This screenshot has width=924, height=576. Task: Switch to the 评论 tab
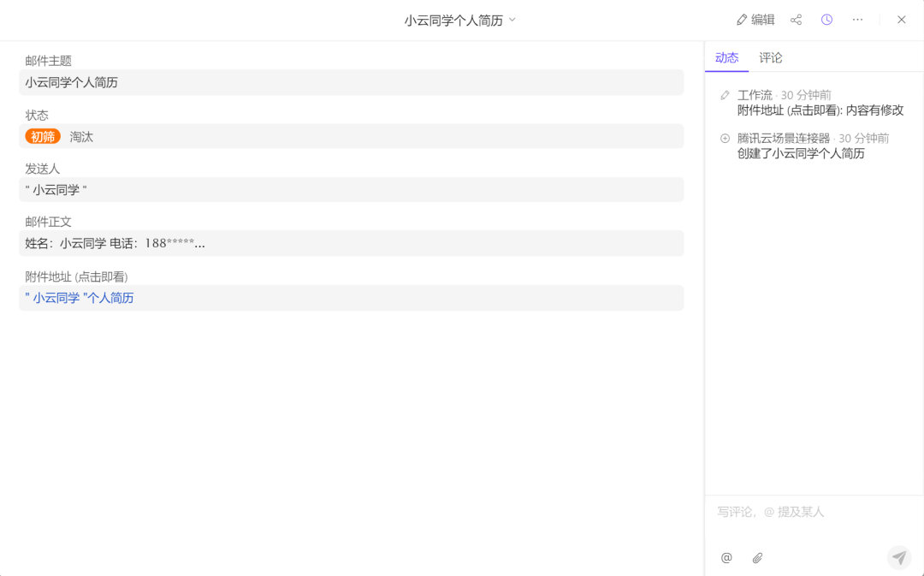tap(771, 58)
